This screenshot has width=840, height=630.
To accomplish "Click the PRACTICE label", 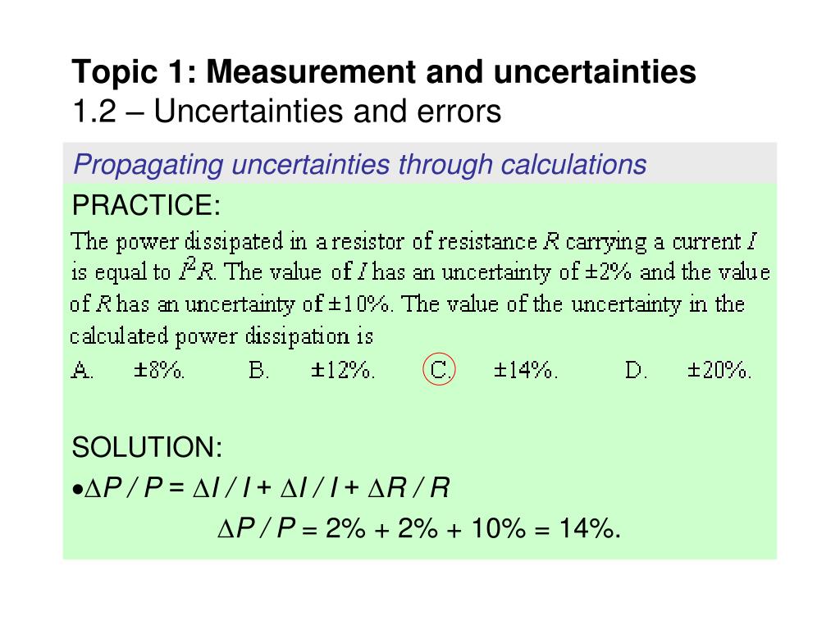I will coord(146,205).
